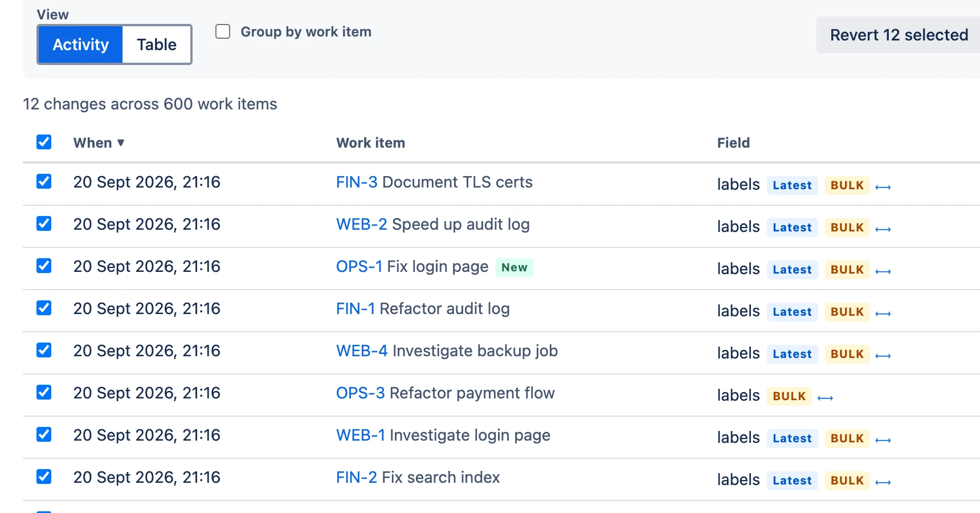Screen dimensions: 980x513
Task: Deselect the WEB-1 Investigate login page row
Action: (44, 434)
